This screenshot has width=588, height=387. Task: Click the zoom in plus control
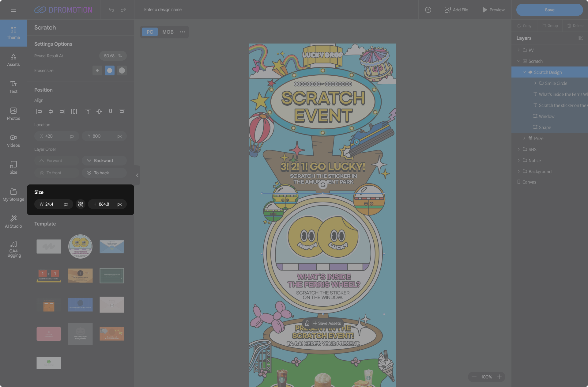(499, 377)
